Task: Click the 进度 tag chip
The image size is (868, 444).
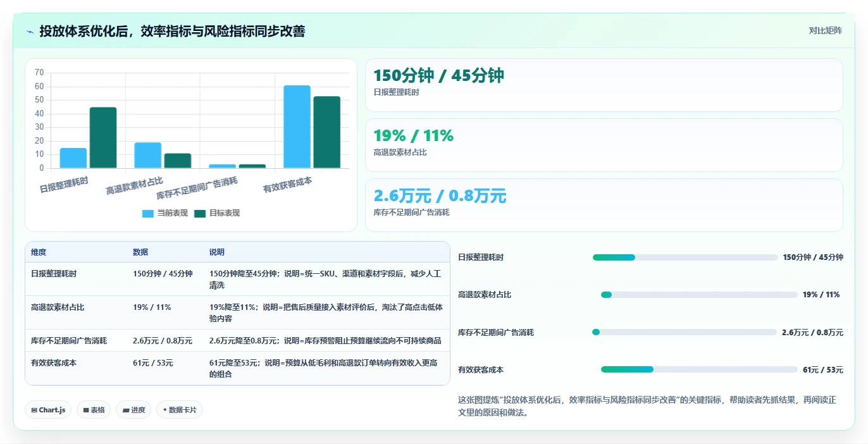Action: click(133, 410)
